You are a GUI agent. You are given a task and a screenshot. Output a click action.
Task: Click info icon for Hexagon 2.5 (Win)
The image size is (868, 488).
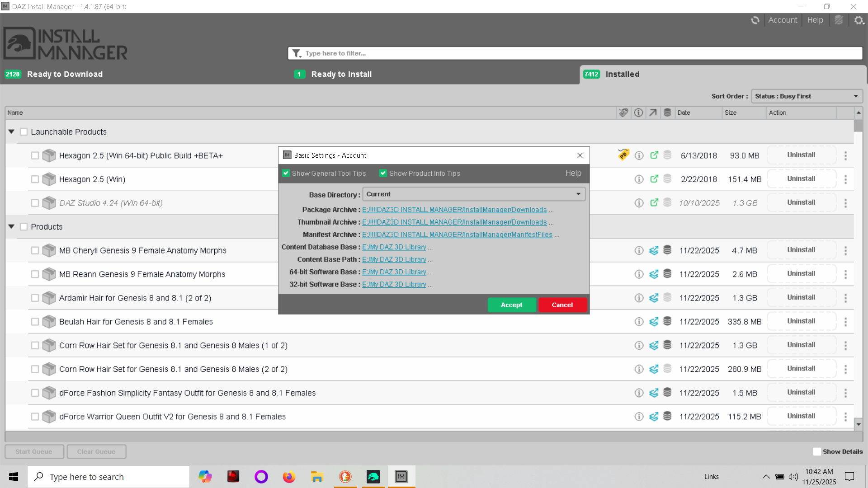pyautogui.click(x=639, y=179)
